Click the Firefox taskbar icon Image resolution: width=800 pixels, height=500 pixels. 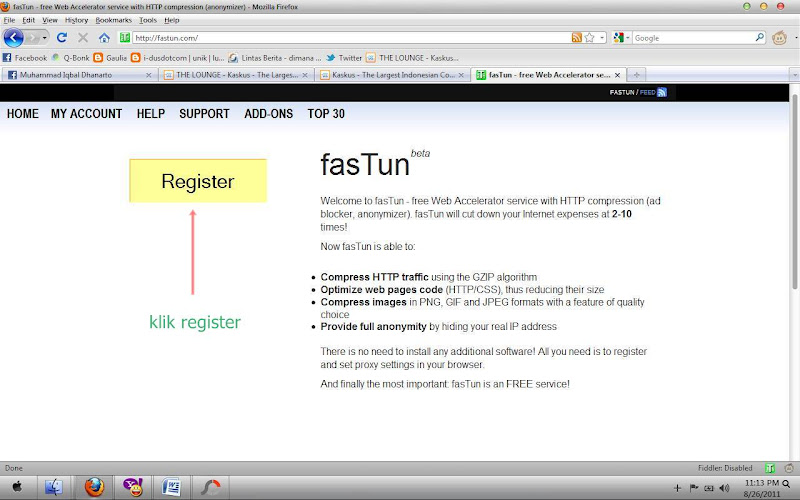94,487
